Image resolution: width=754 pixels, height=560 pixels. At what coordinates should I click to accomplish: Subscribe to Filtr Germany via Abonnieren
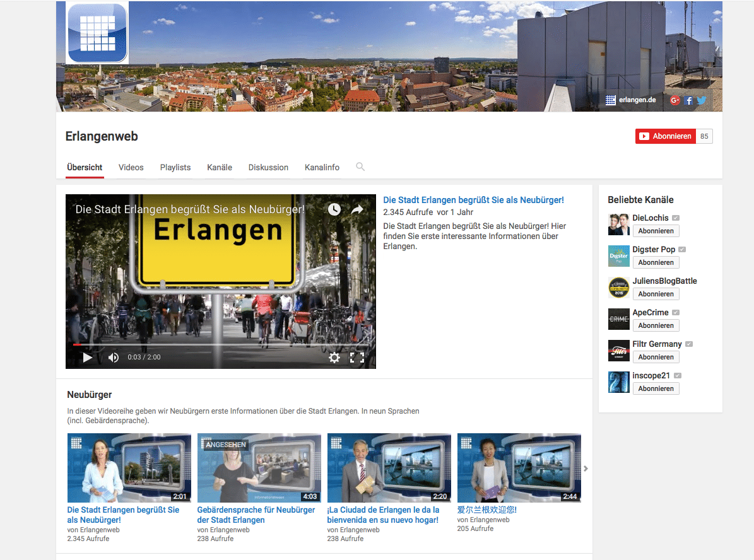[656, 357]
